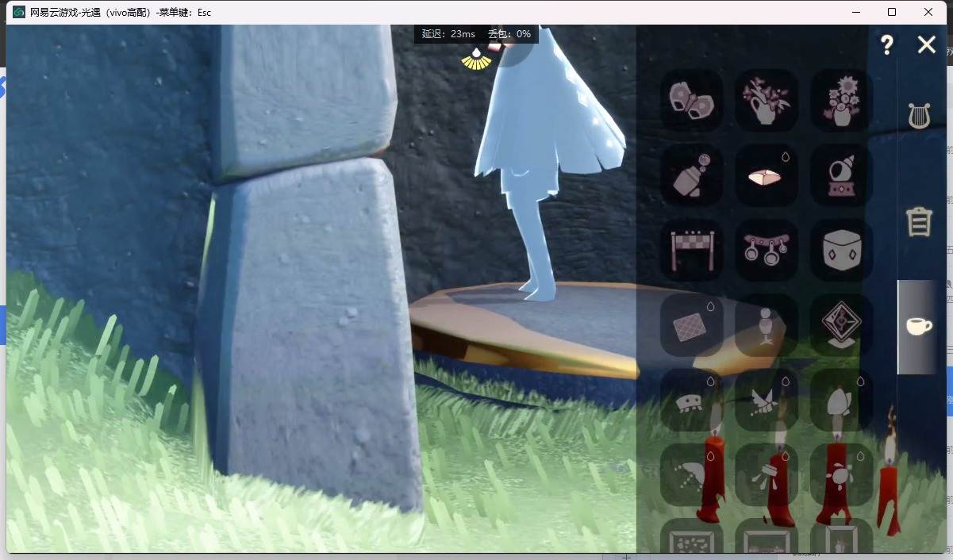Select the seashell on stand item
This screenshot has height=560, width=953.
point(841,175)
